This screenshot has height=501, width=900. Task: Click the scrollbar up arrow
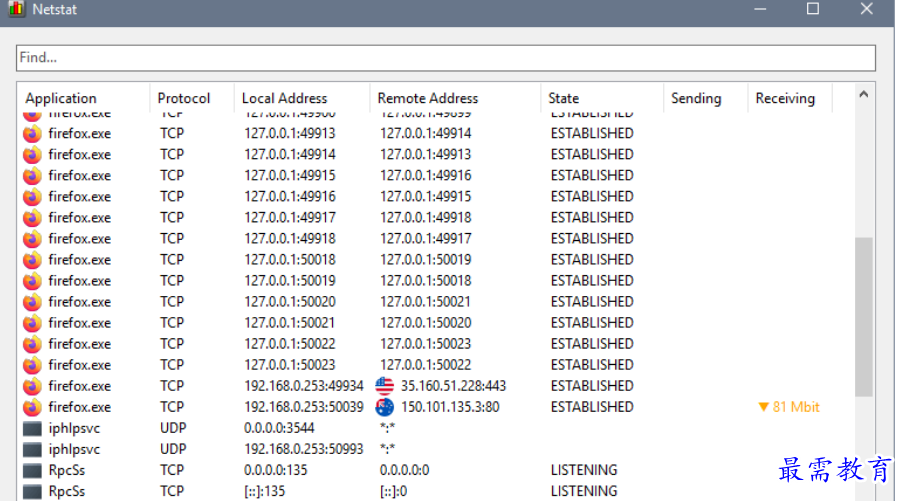[x=863, y=94]
